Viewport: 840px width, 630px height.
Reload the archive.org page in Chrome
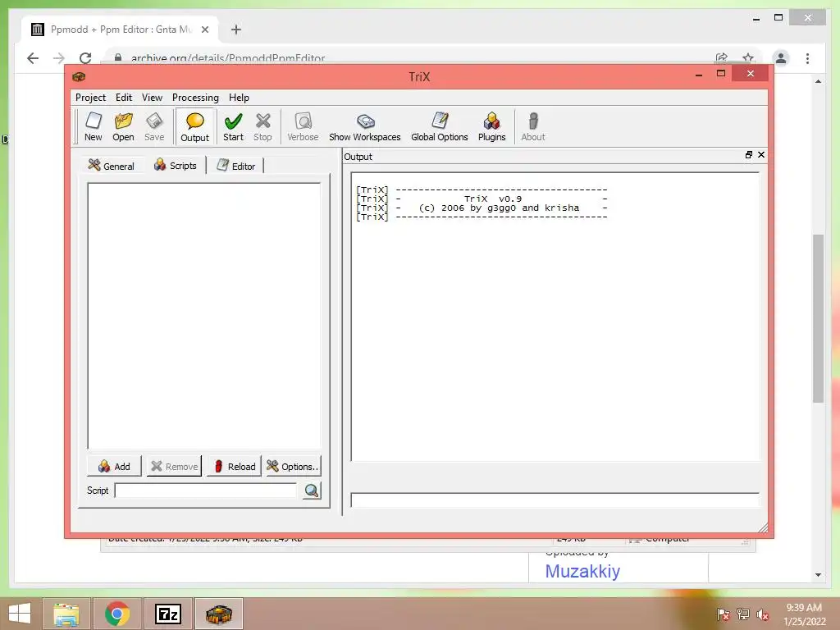pyautogui.click(x=85, y=58)
